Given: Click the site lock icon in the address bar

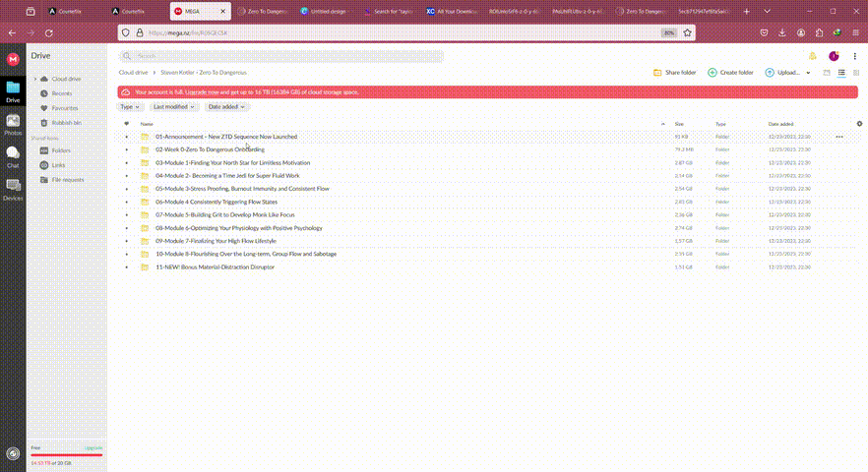Looking at the screenshot, I should tap(140, 32).
